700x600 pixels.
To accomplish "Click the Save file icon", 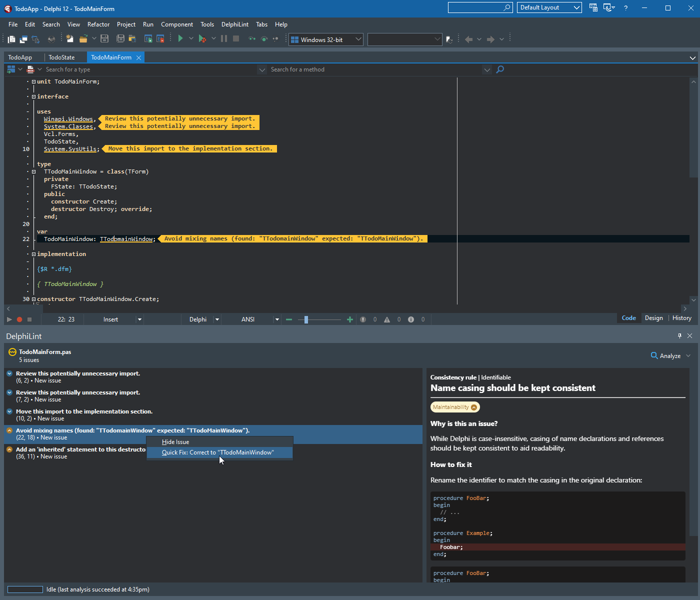I will click(x=104, y=38).
